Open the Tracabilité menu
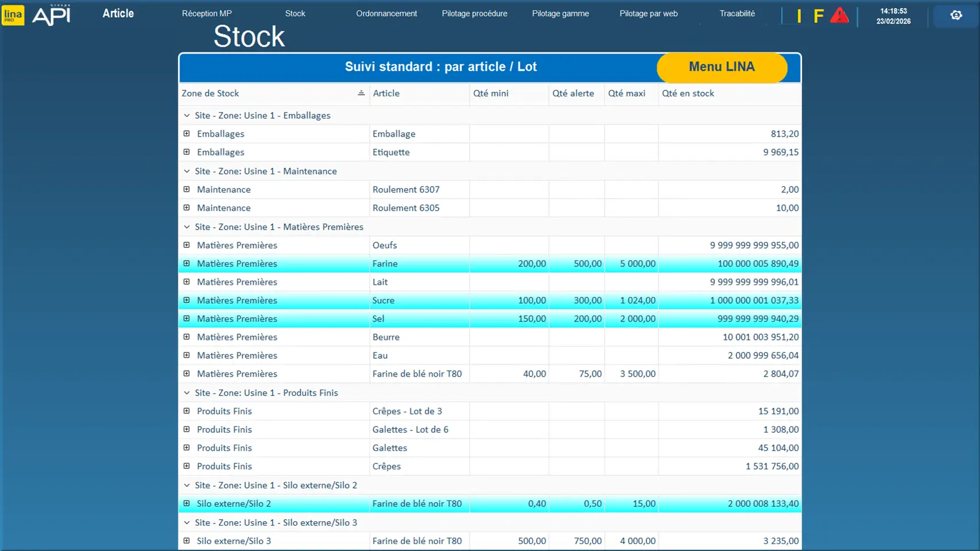Viewport: 980px width, 551px height. [x=737, y=13]
